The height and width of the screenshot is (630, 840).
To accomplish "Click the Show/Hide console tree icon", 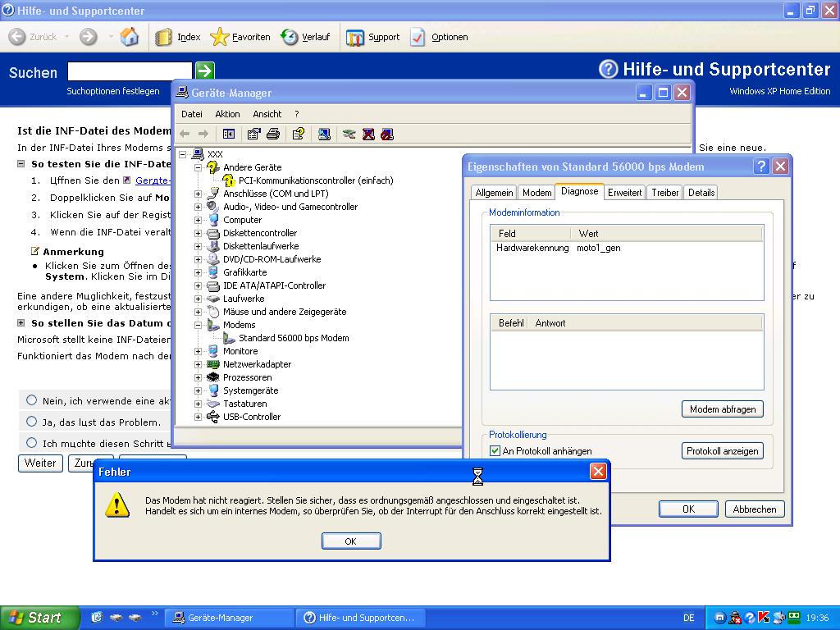I will (229, 134).
